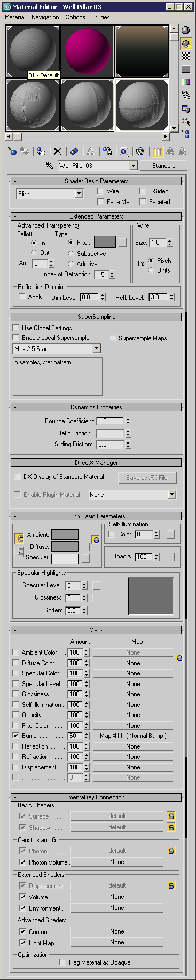Click Assign Material to Selection icon
Viewport: 196px width, 980px height.
tap(41, 152)
